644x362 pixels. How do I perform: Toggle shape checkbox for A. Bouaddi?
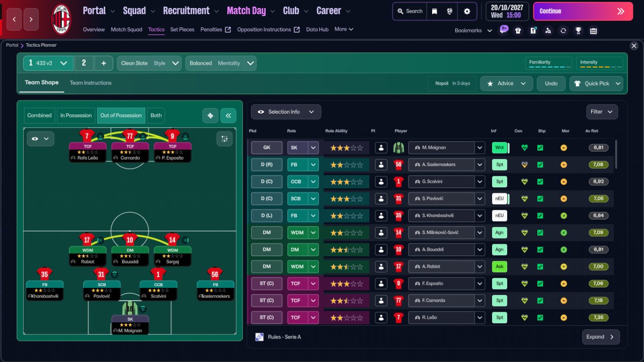[x=540, y=250]
